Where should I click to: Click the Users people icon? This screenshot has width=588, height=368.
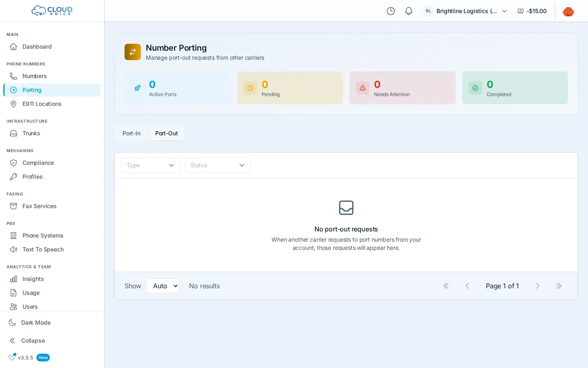click(13, 307)
